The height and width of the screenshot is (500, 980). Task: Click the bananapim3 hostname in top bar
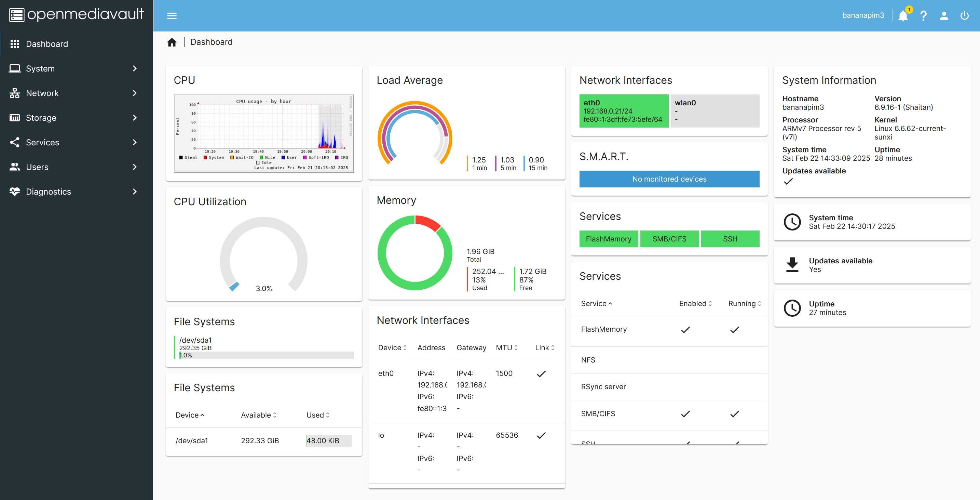863,16
